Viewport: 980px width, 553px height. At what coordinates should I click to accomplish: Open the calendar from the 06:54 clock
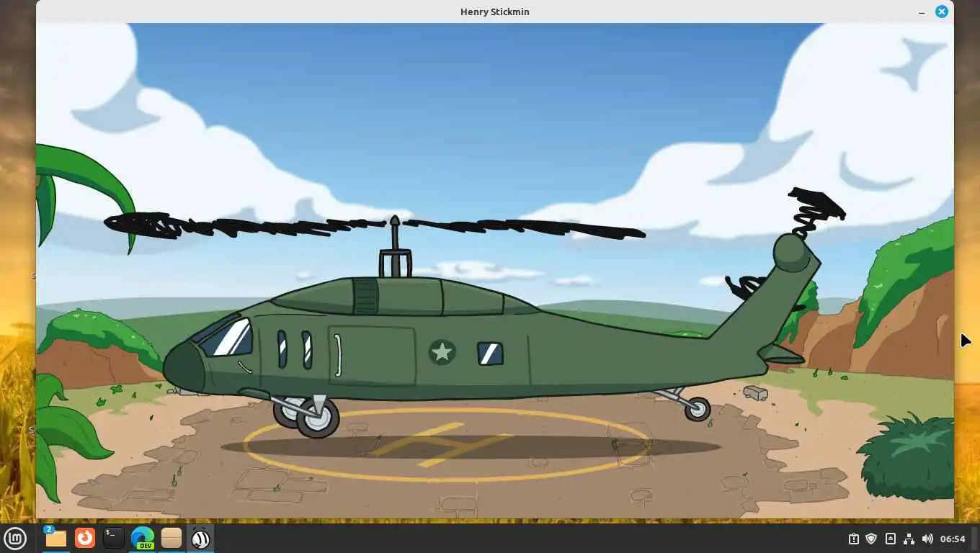[953, 539]
